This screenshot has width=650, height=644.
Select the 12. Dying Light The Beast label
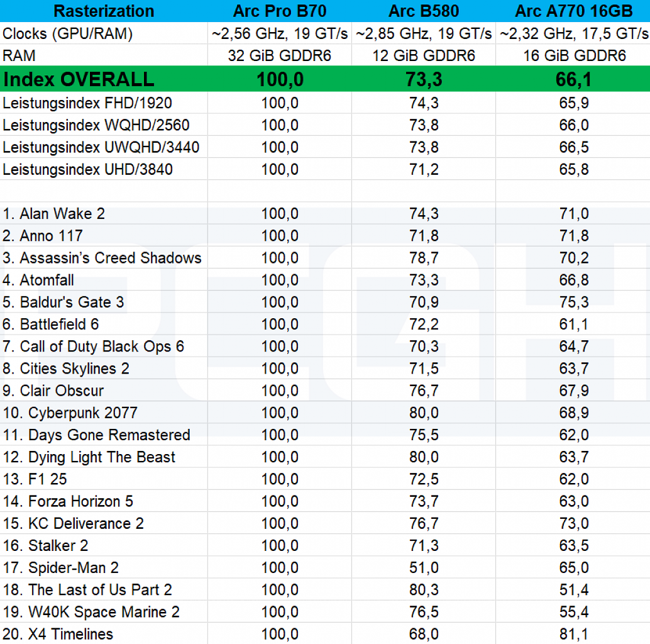pyautogui.click(x=89, y=457)
